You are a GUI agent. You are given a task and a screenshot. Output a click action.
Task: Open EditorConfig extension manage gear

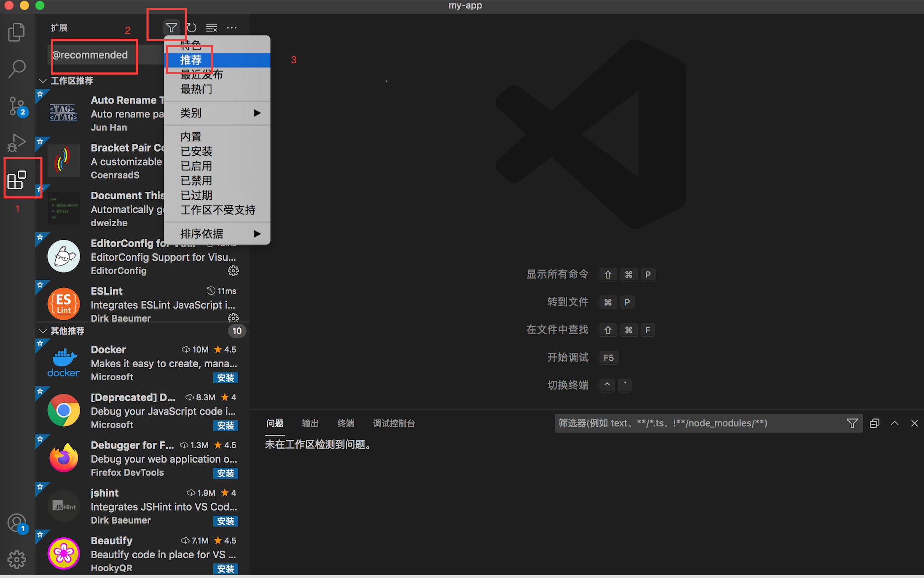pos(233,270)
